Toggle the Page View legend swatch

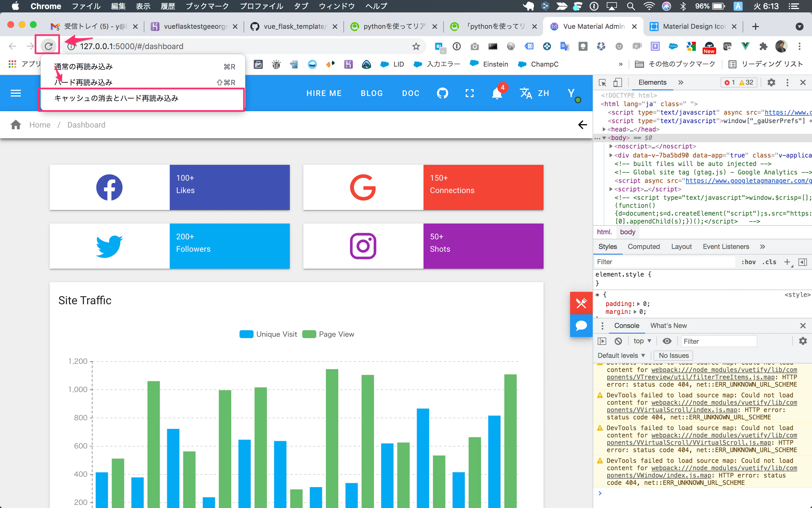click(309, 334)
